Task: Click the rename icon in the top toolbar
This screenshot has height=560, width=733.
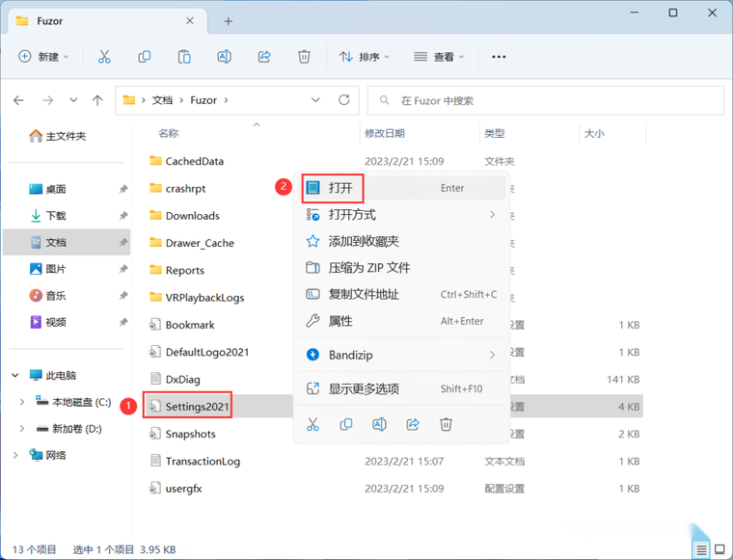Action: click(x=225, y=57)
